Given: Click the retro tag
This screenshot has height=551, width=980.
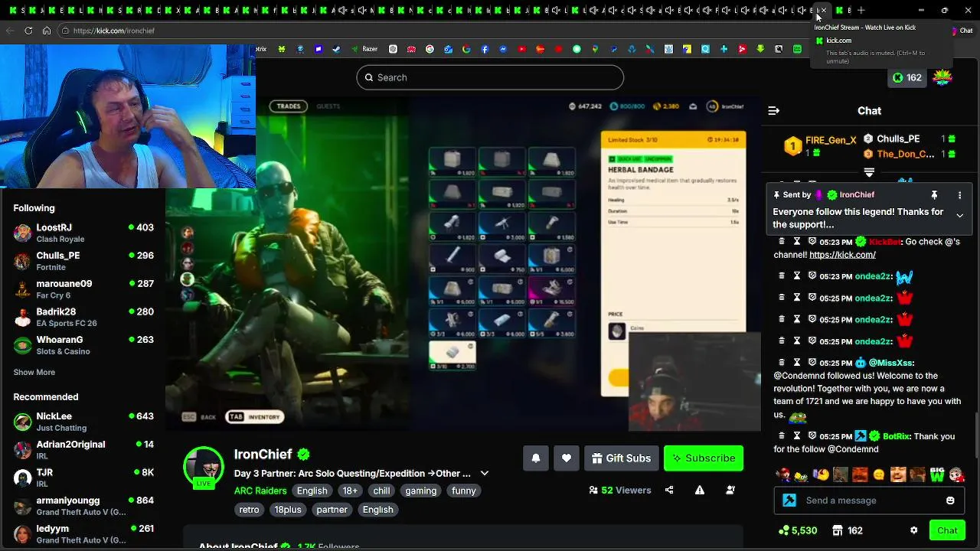Looking at the screenshot, I should click(x=249, y=510).
